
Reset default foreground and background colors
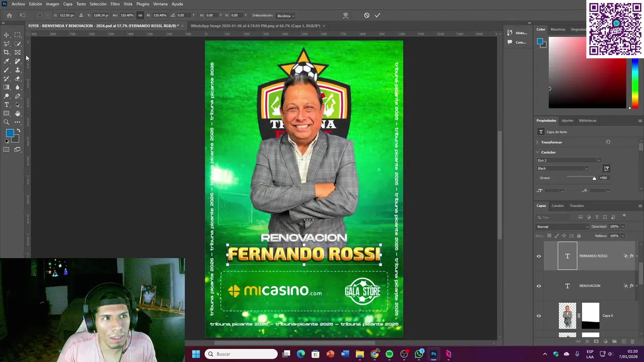pyautogui.click(x=7, y=141)
